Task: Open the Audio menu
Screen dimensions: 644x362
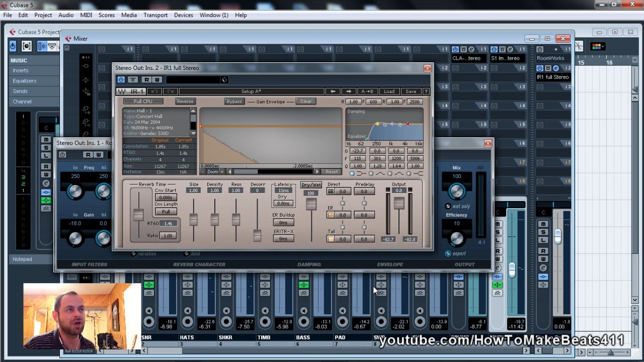Action: click(x=66, y=15)
